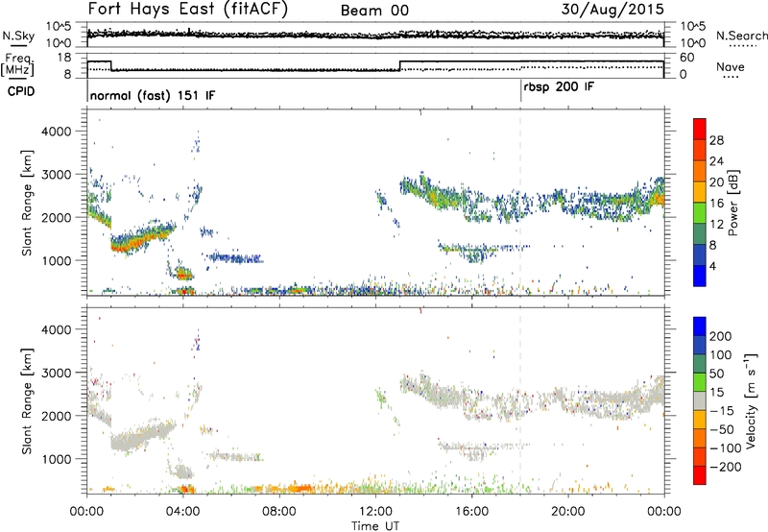Image resolution: width=768 pixels, height=532 pixels.
Task: Pick the 16–20 dB yellow Power swatch
Action: tap(700, 192)
